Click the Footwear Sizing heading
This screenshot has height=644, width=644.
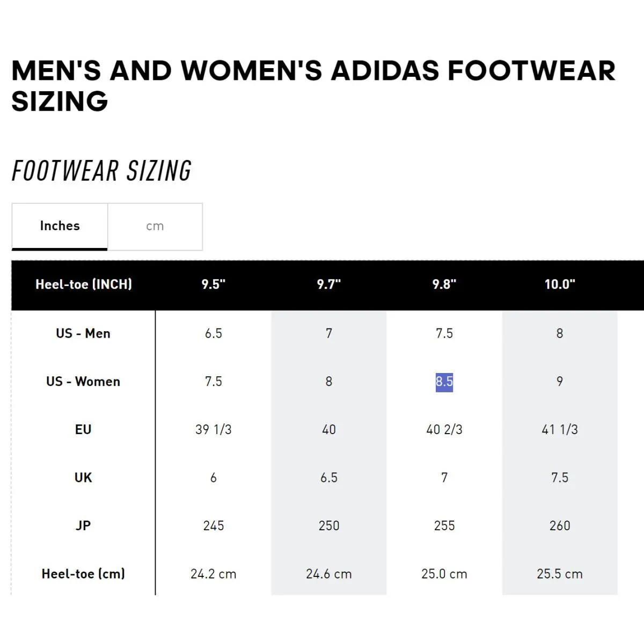coord(101,171)
